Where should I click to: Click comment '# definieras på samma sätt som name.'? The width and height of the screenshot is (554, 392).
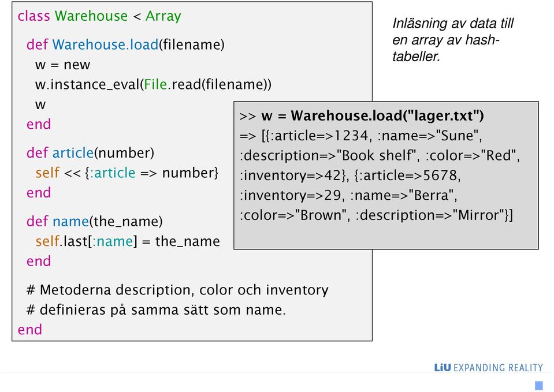pyautogui.click(x=156, y=310)
